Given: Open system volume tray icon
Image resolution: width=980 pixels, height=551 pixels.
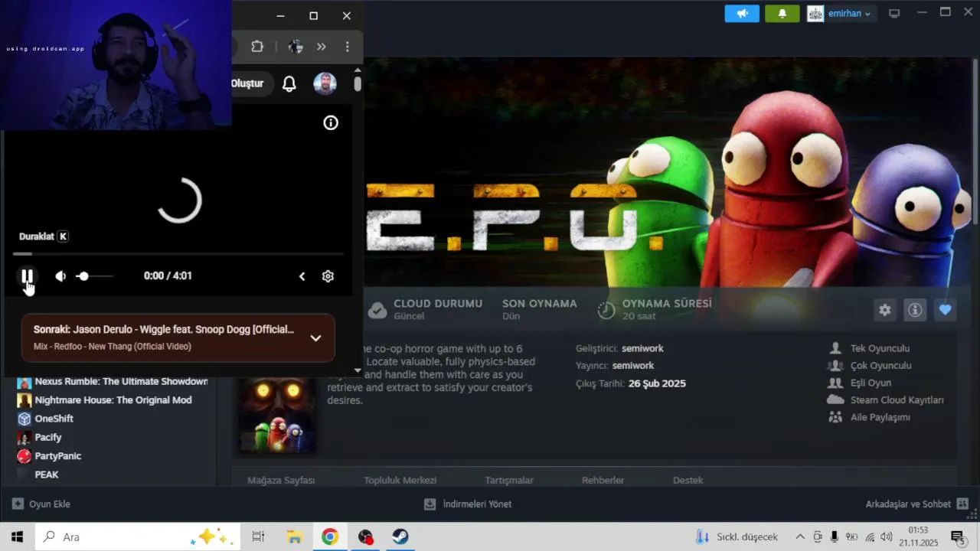Looking at the screenshot, I should [887, 536].
